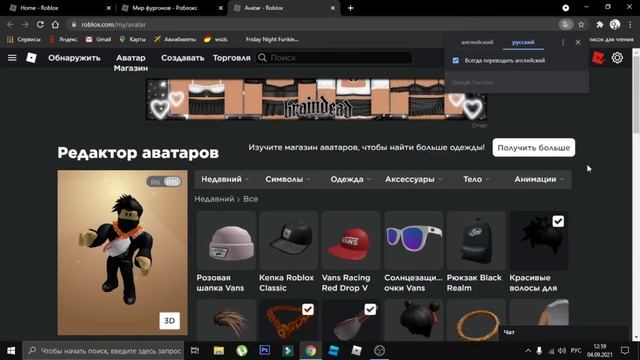Open Roblox app from taskbar

click(x=356, y=351)
